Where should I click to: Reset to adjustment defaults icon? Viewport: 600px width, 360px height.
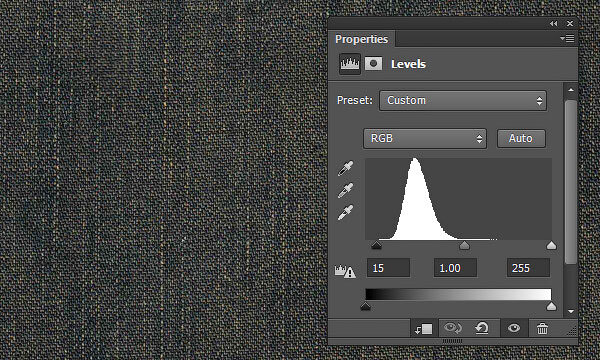click(x=482, y=328)
